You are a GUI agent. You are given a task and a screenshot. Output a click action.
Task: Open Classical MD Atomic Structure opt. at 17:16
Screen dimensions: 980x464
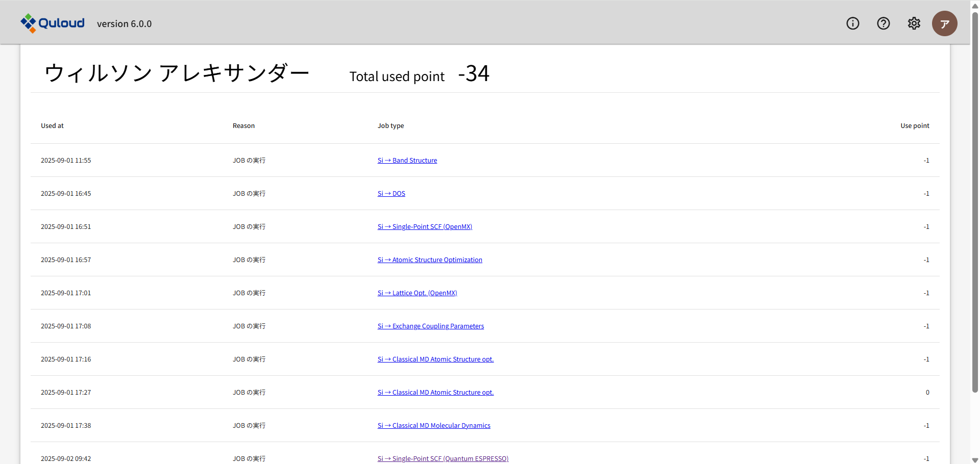click(x=435, y=359)
